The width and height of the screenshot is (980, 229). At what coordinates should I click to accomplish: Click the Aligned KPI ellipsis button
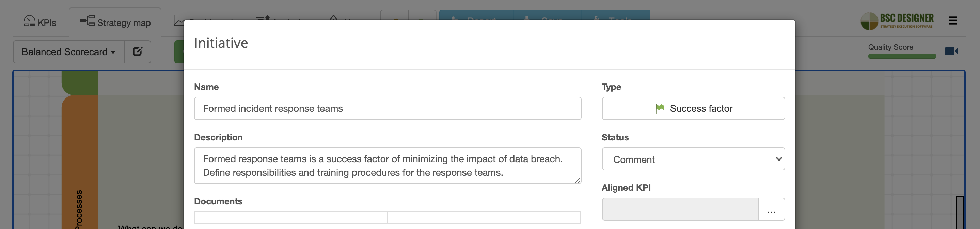click(x=771, y=210)
